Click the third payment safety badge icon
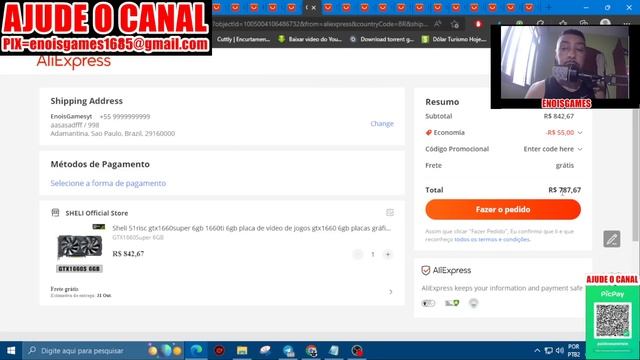640x360 pixels. [473, 303]
